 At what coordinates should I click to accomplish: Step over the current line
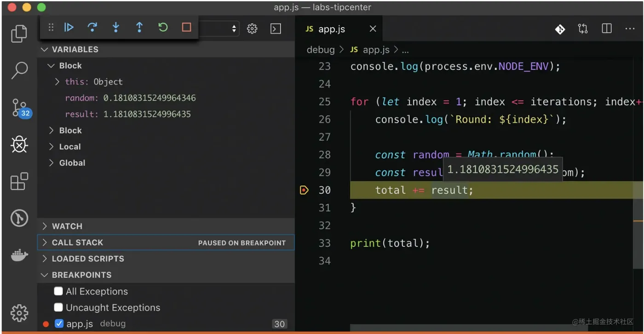tap(92, 28)
